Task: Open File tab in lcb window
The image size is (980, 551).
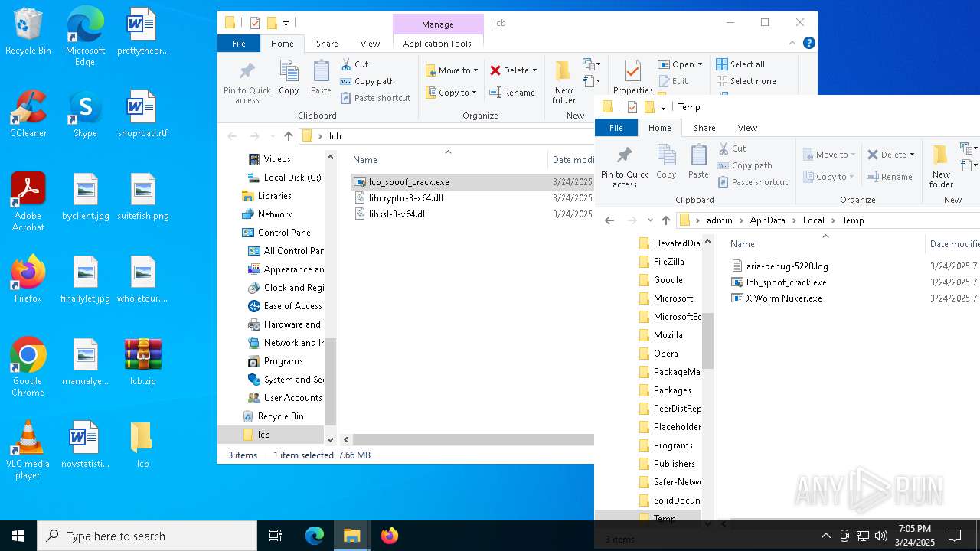Action: pyautogui.click(x=239, y=44)
